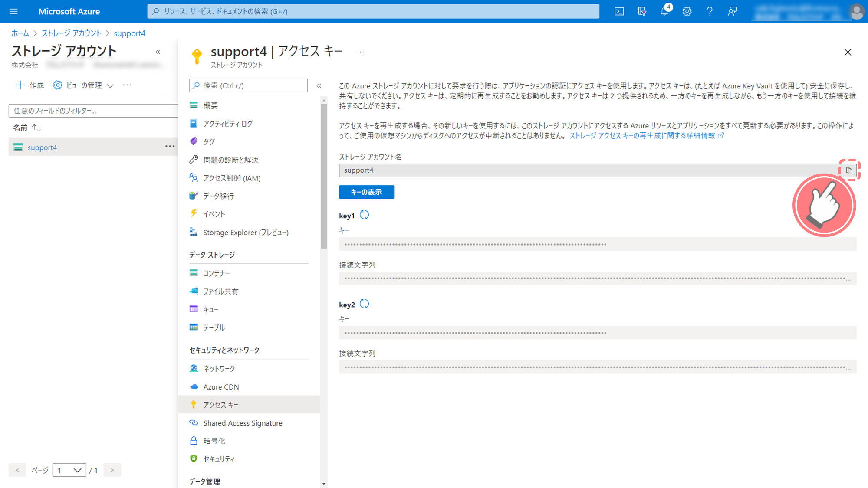868x488 pixels.
Task: Click the resource menu scrollbar thumb
Action: [324, 176]
